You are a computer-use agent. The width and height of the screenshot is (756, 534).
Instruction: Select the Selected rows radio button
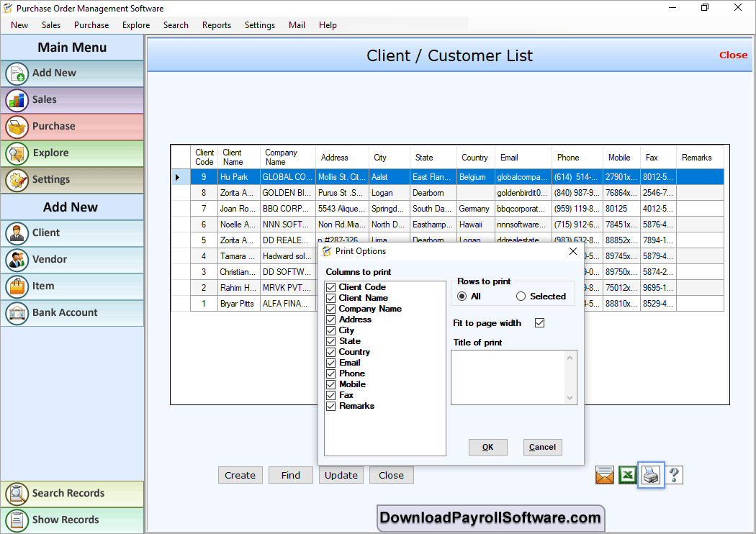point(521,297)
